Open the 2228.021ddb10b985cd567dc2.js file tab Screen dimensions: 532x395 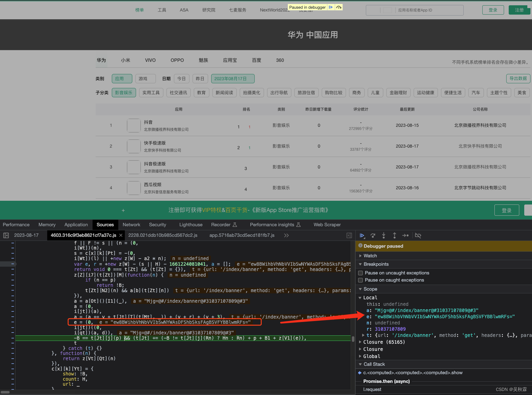[163, 235]
